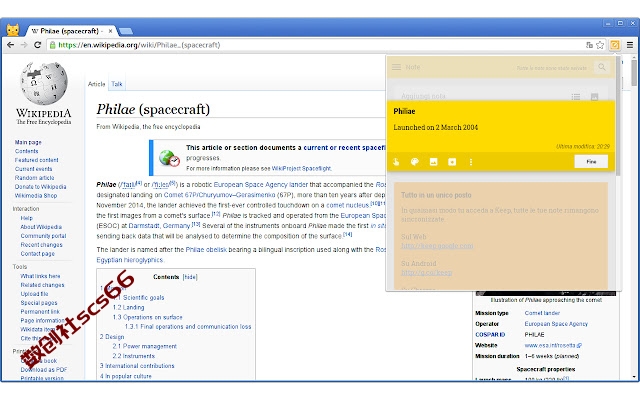This screenshot has height=400, width=640.
Task: Open the Featured content link
Action: (36, 160)
